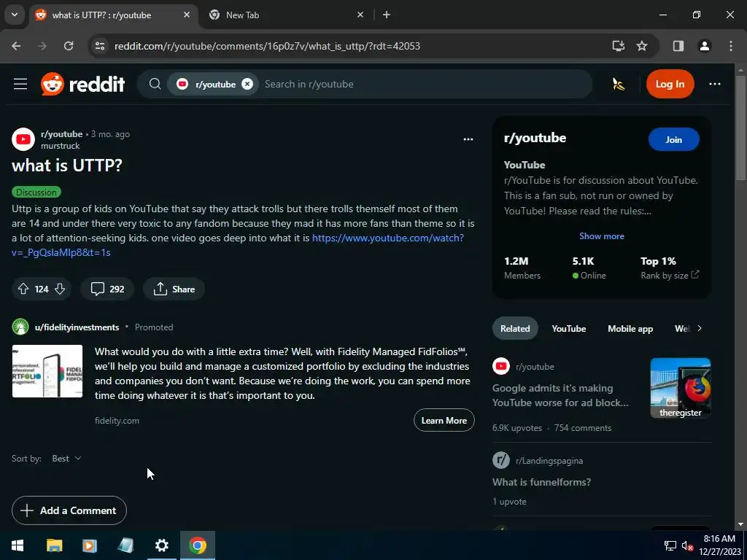The width and height of the screenshot is (747, 560).
Task: Open the fidelity.com link
Action: pyautogui.click(x=117, y=421)
